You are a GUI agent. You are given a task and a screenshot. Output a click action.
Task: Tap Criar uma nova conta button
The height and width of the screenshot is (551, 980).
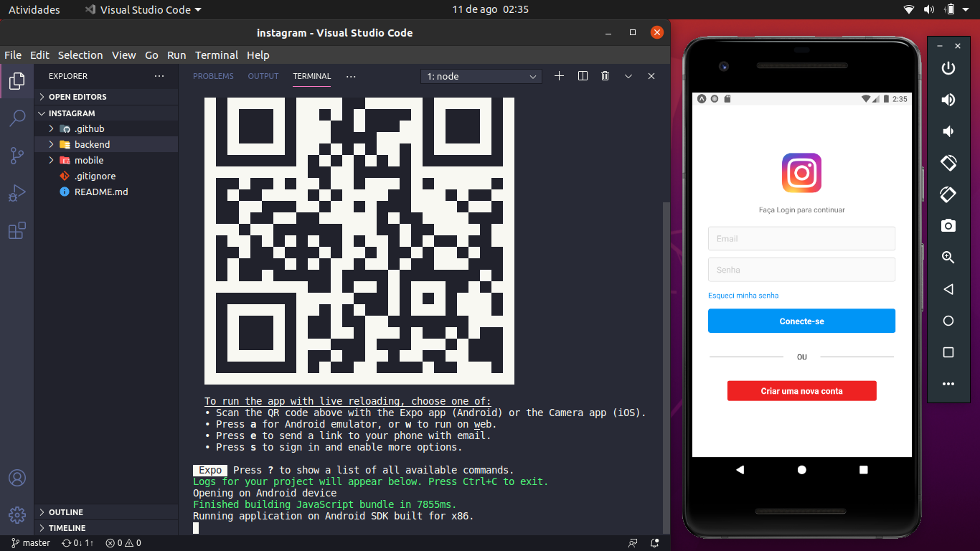(801, 391)
